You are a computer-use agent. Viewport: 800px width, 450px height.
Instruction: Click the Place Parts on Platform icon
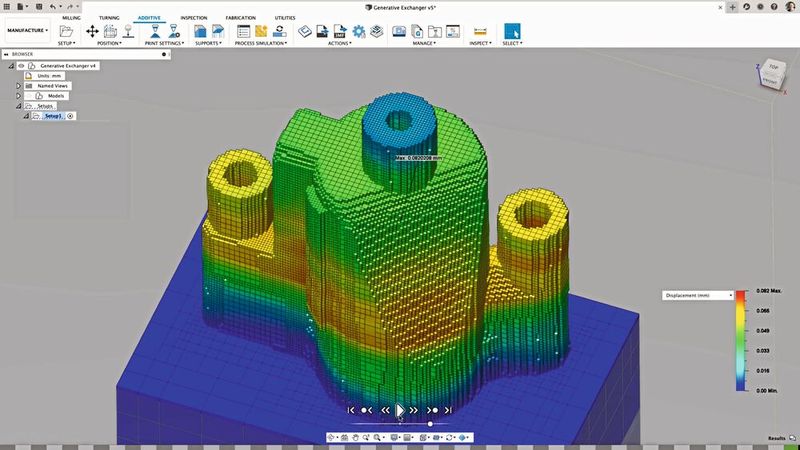[128, 31]
